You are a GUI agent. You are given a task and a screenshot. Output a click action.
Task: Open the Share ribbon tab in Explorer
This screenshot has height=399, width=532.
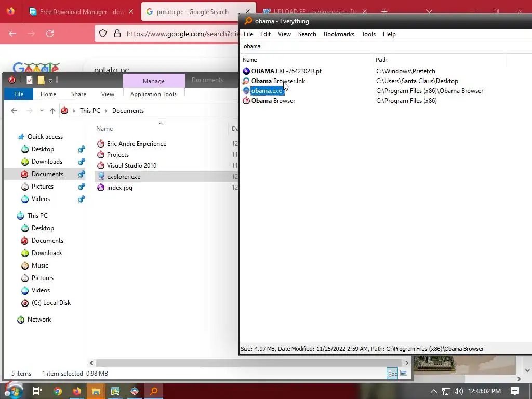pos(79,94)
